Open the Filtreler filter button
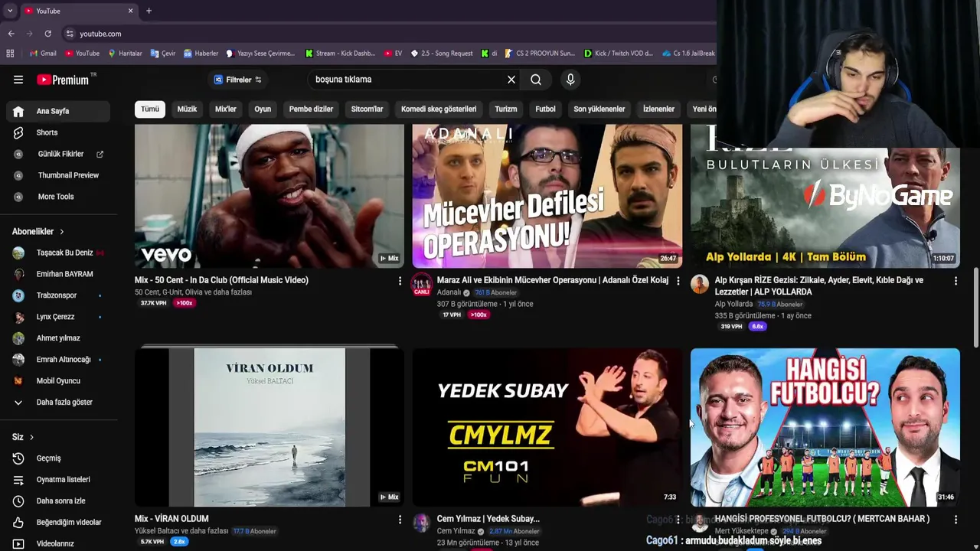 [238, 80]
